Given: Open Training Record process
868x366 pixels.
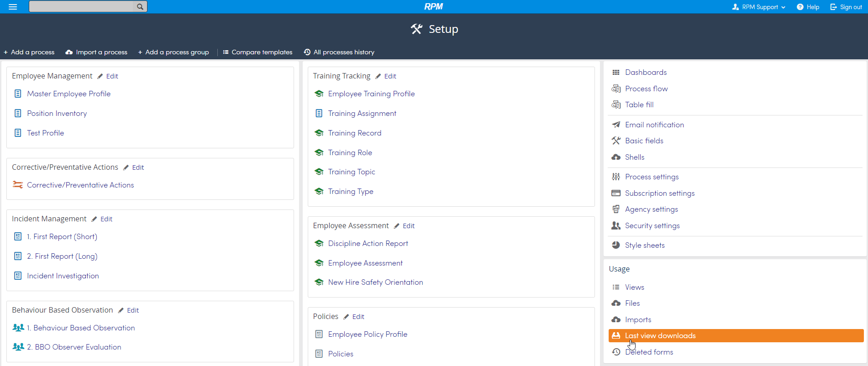Looking at the screenshot, I should coord(355,133).
